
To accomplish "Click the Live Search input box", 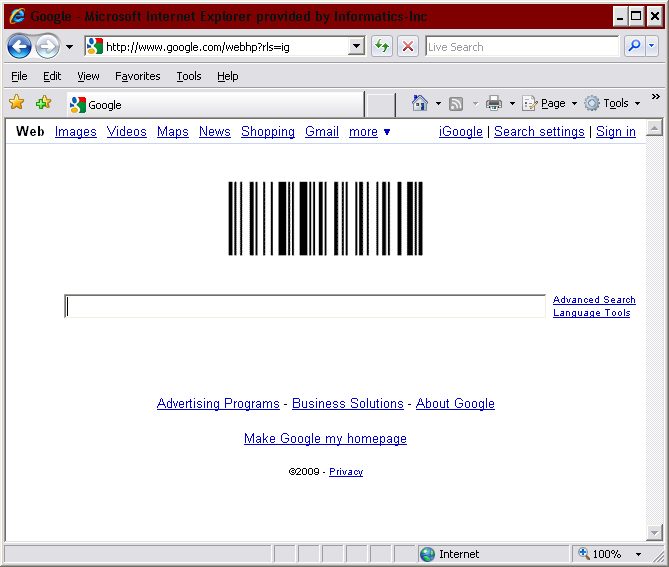I will click(522, 47).
